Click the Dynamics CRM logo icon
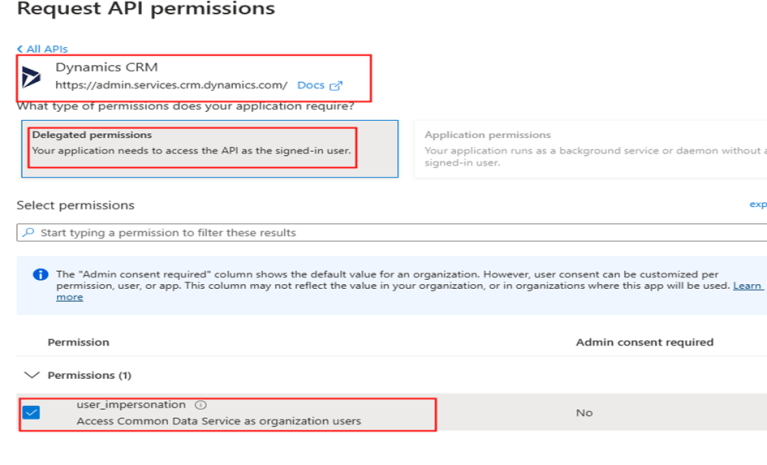Screen dimensions: 767x465 pos(32,77)
